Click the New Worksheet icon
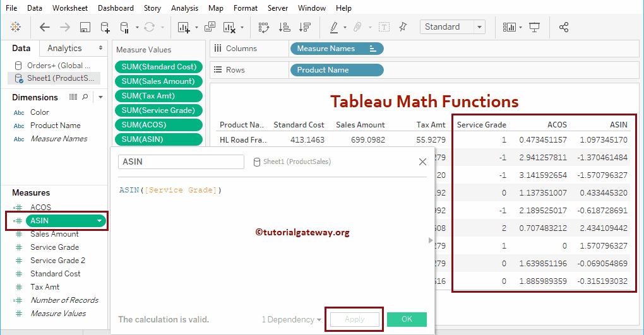 pyautogui.click(x=184, y=28)
